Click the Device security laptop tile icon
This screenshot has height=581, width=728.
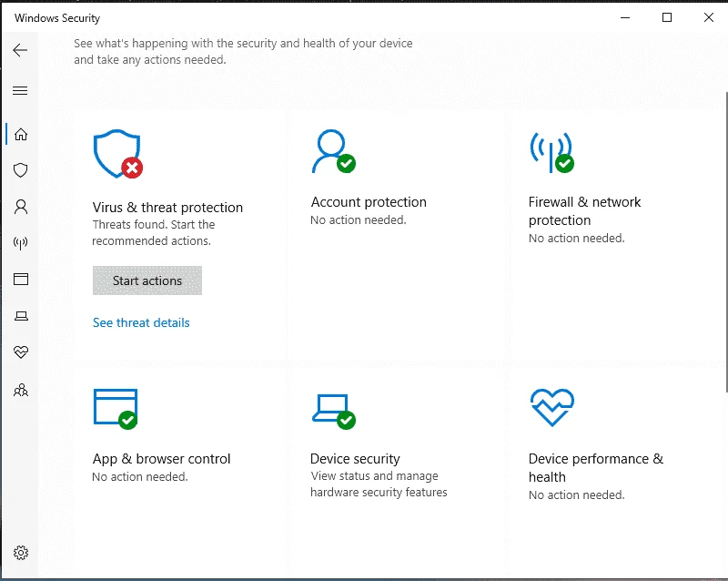(333, 412)
